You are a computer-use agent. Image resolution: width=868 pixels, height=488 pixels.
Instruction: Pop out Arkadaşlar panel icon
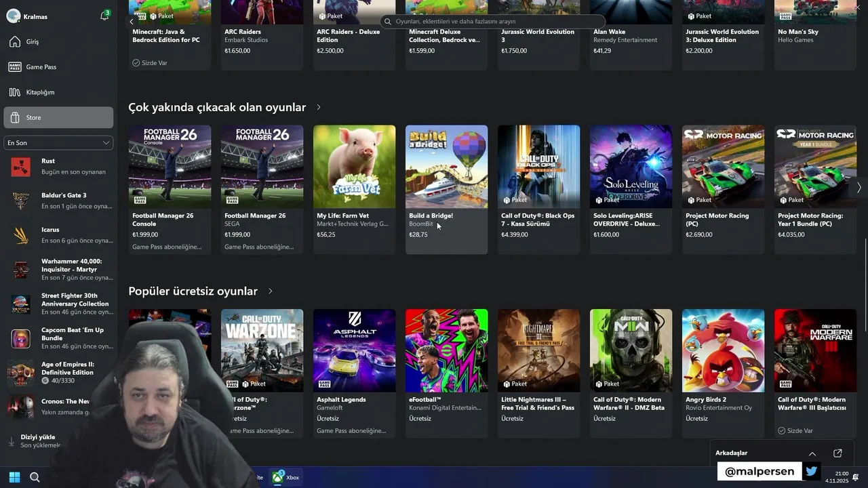(x=837, y=453)
